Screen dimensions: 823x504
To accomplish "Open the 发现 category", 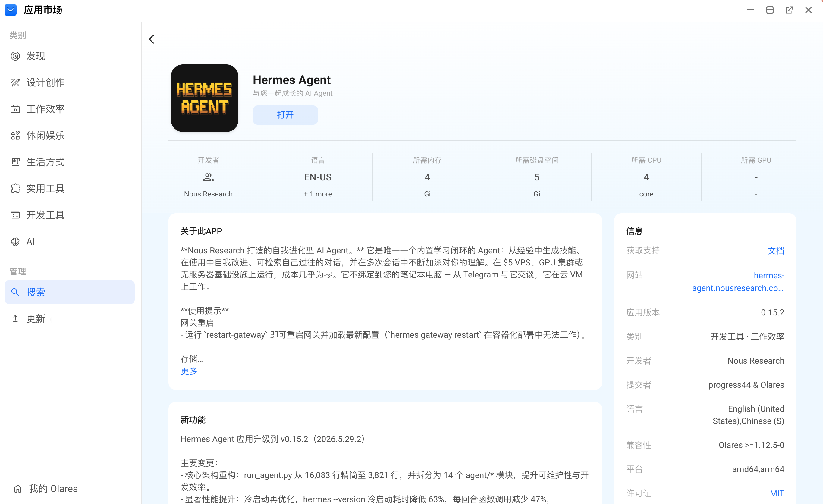I will [x=70, y=56].
